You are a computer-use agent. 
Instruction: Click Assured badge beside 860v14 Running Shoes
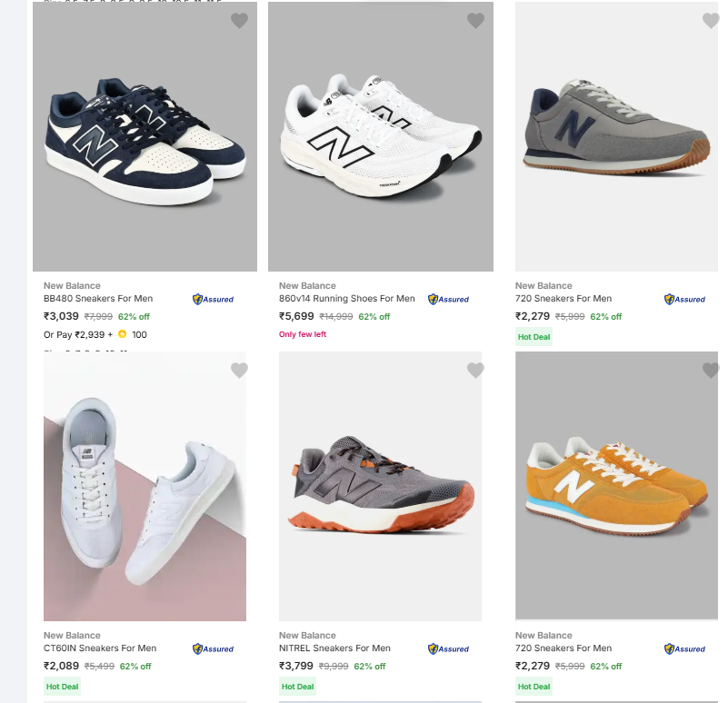pos(449,299)
